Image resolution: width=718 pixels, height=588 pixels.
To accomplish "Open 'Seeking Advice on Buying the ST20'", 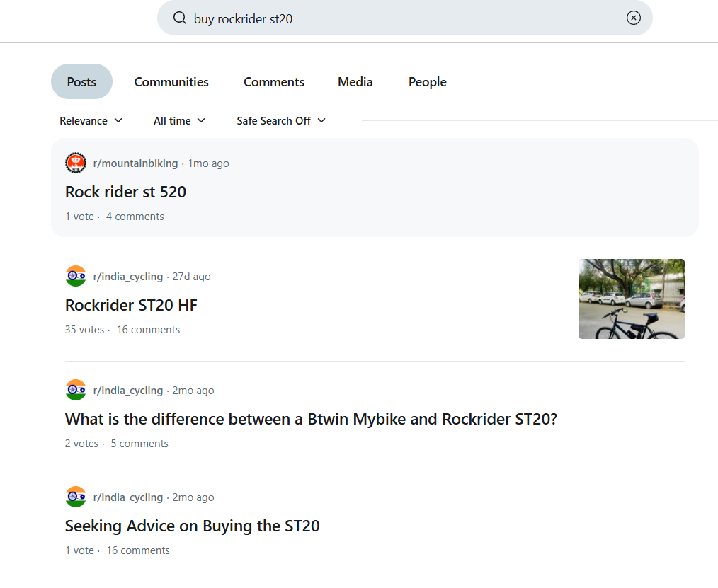I will point(192,526).
